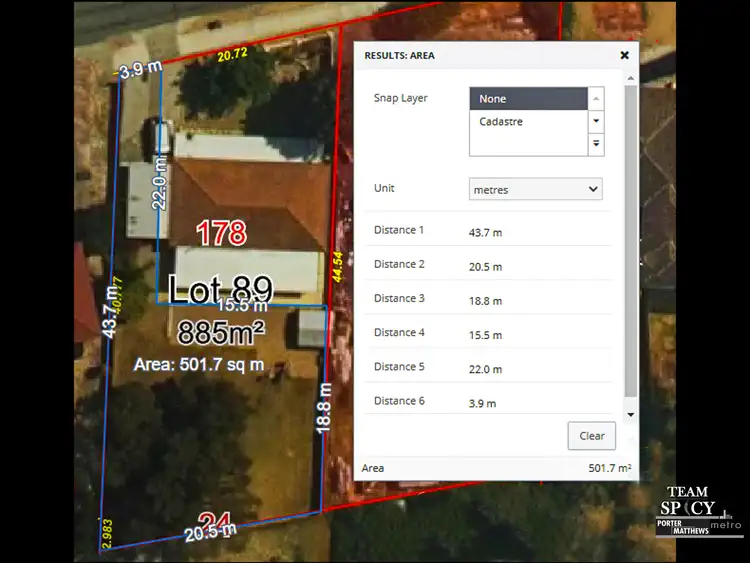750x563 pixels.
Task: Select Cadastre in Snap Layer list
Action: coord(528,122)
